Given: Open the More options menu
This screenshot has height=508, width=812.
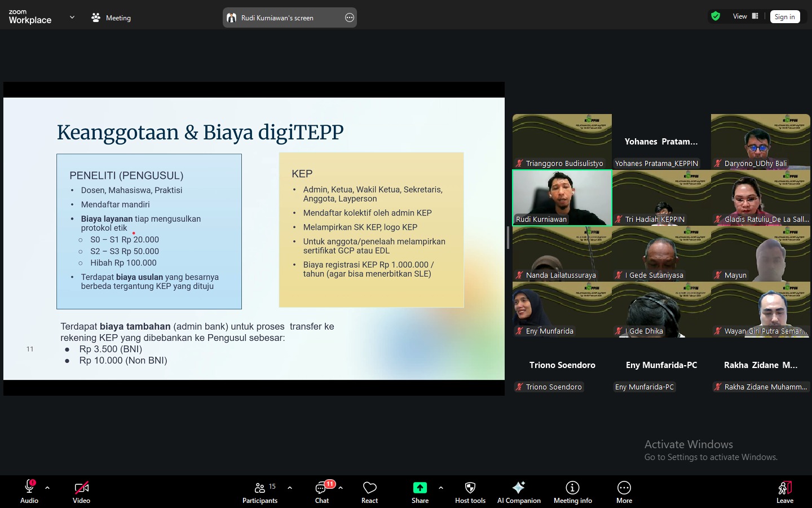Looking at the screenshot, I should click(624, 492).
